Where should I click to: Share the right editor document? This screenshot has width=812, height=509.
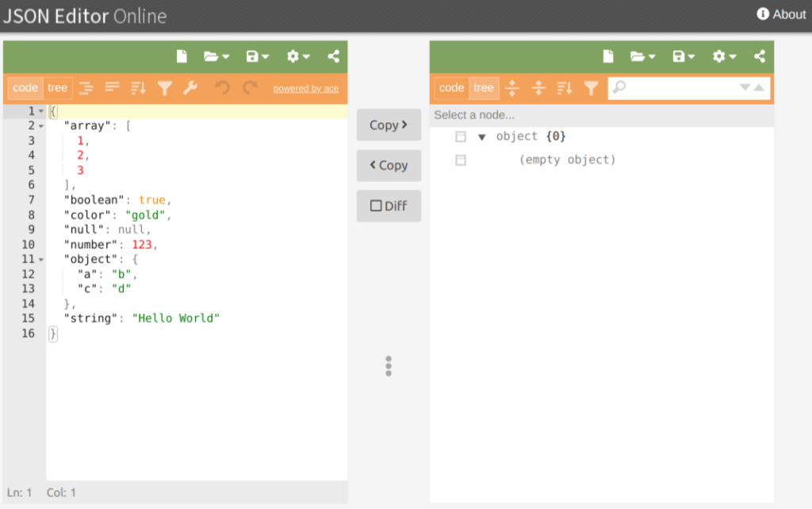pyautogui.click(x=759, y=56)
